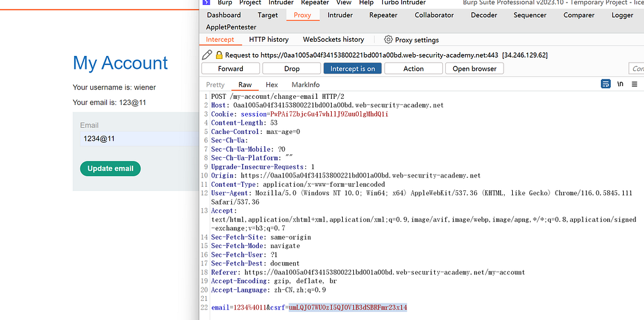Click the padlock icon next to the request URL
644x320 pixels.
(219, 55)
